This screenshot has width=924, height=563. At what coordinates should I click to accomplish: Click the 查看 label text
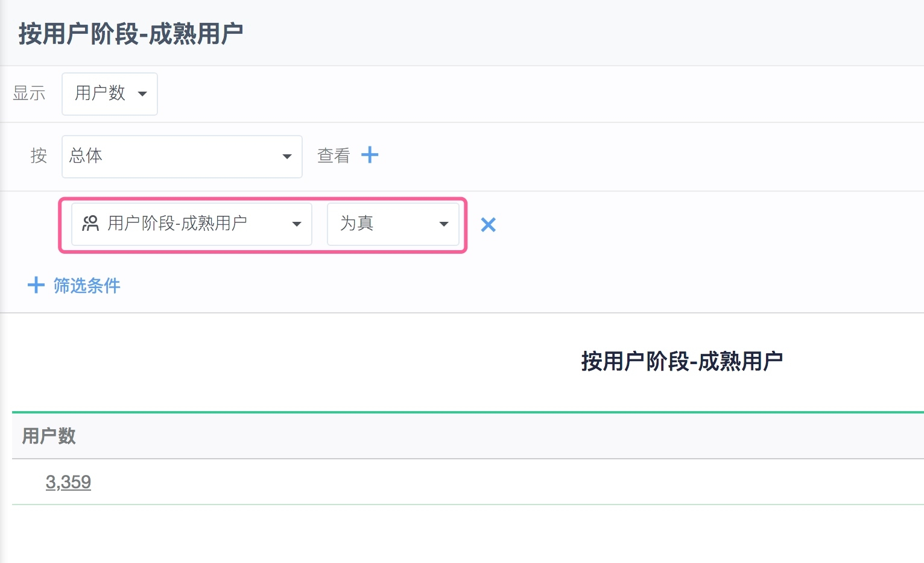click(x=334, y=156)
